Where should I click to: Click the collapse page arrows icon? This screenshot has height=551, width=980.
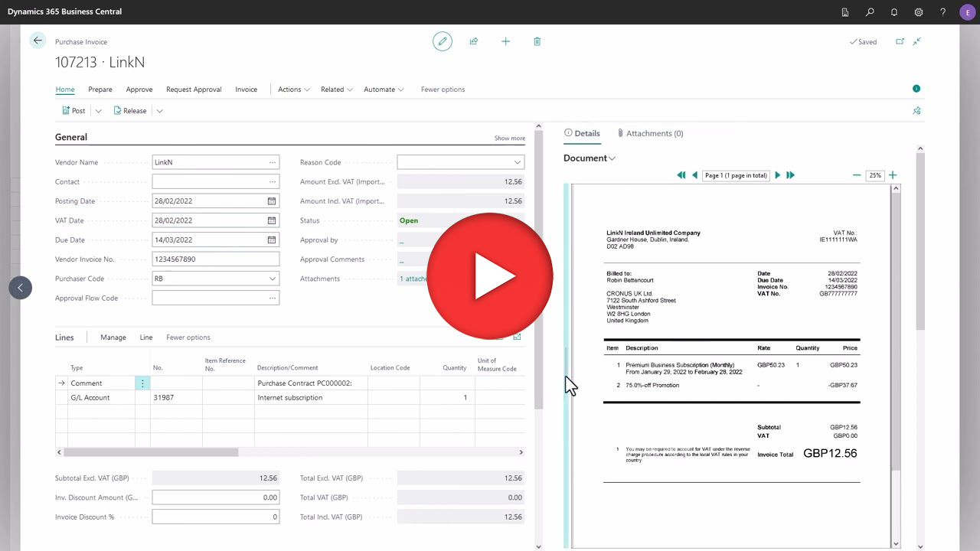[x=916, y=41]
